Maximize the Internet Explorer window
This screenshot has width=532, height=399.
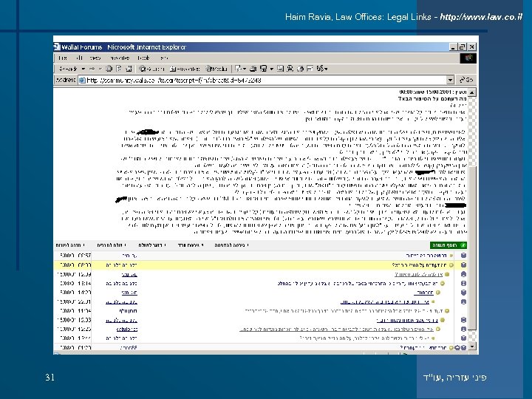pyautogui.click(x=462, y=47)
